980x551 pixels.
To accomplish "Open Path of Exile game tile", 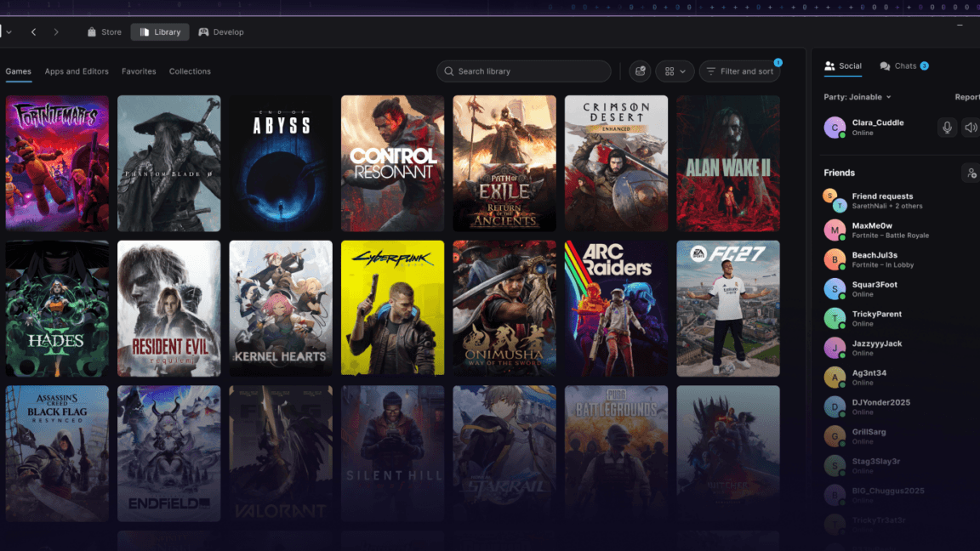I will click(x=504, y=163).
